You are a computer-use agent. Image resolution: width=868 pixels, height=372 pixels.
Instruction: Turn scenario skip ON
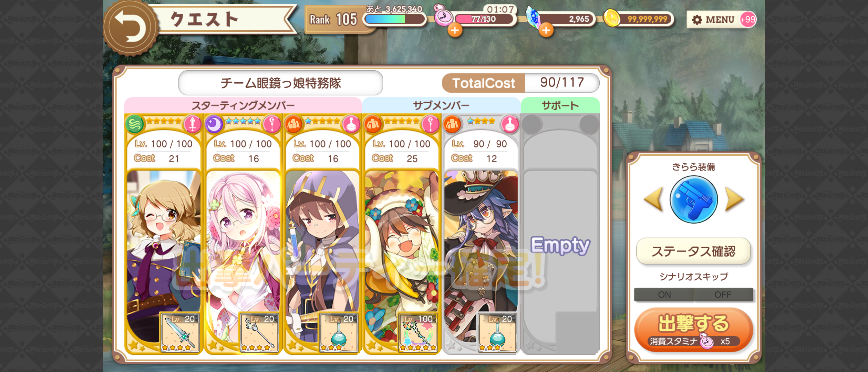click(x=664, y=295)
